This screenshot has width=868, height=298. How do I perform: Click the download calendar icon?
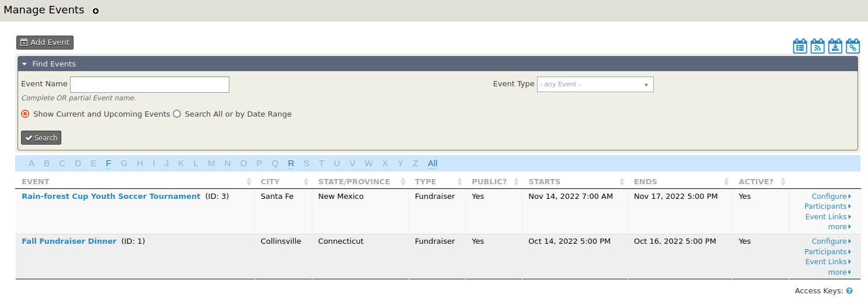click(x=835, y=47)
